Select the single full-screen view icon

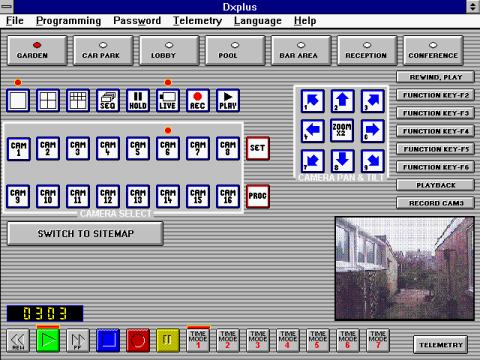click(x=18, y=100)
